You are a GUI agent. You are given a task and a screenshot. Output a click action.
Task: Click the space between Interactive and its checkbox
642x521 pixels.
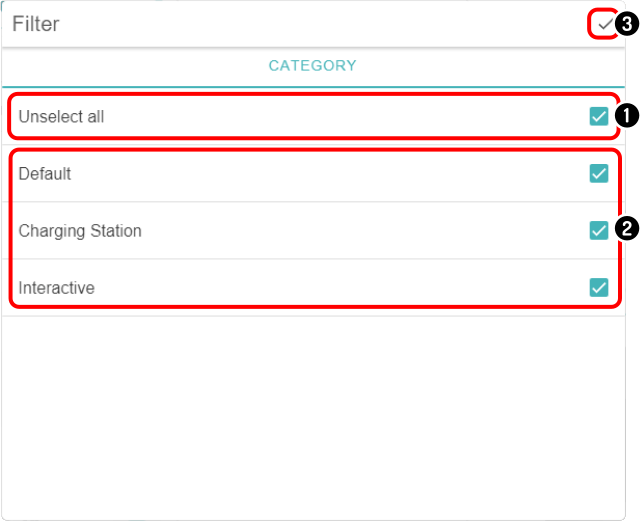click(342, 288)
